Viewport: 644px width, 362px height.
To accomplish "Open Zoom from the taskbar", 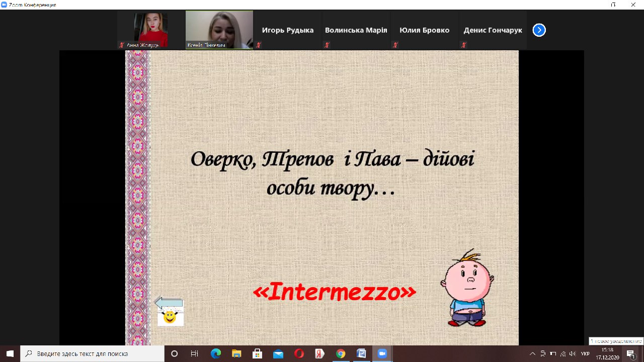I will pos(381,353).
